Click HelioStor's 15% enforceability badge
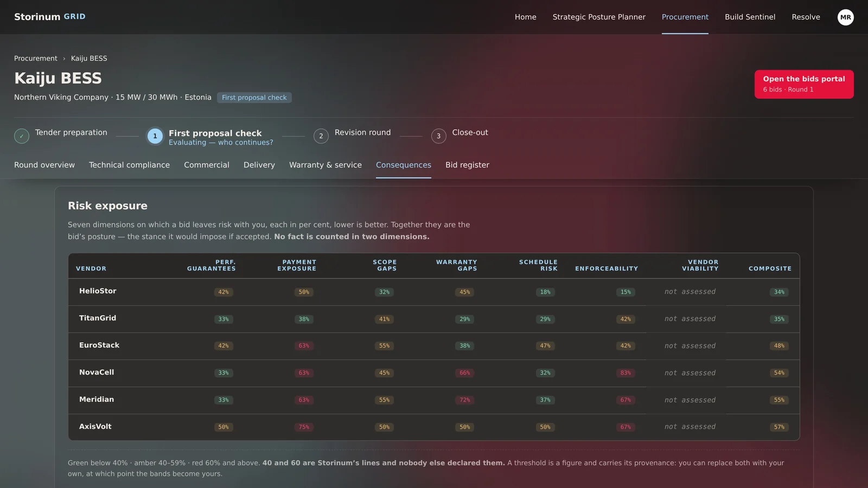The image size is (868, 488). point(626,292)
